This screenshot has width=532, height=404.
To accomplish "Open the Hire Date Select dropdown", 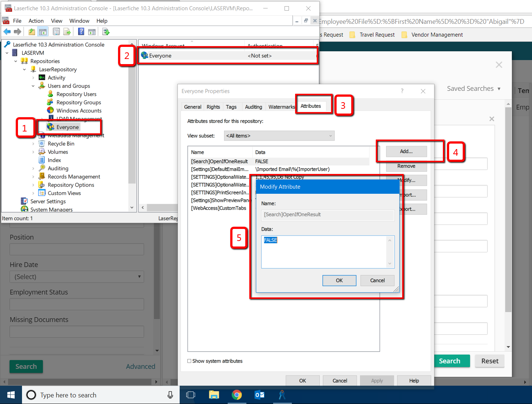I will [77, 277].
